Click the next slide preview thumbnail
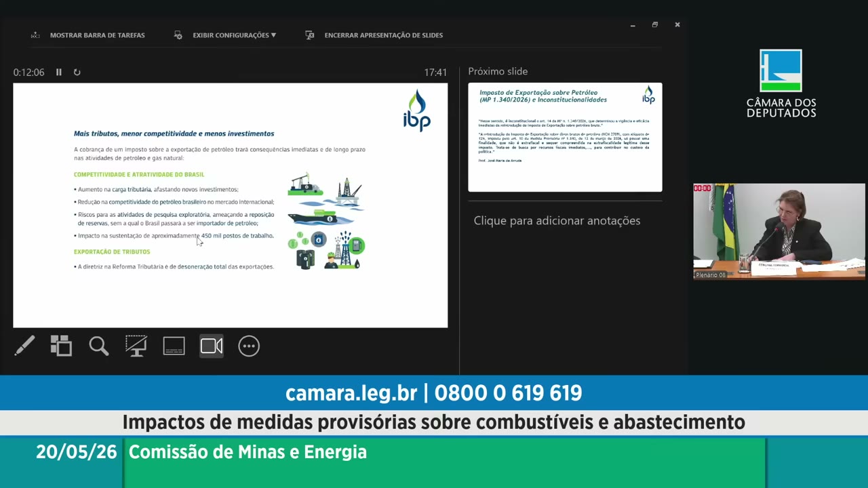This screenshot has height=488, width=868. [565, 138]
